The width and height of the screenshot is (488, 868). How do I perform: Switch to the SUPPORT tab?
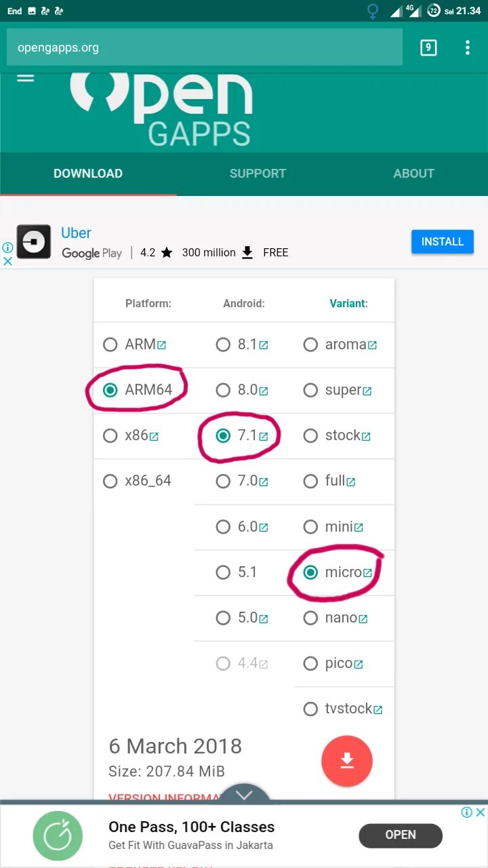pos(258,174)
